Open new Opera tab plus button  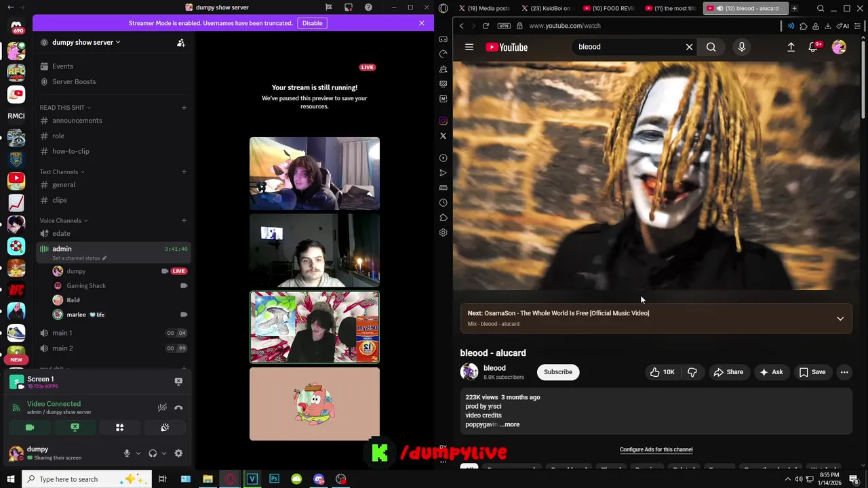(x=794, y=8)
